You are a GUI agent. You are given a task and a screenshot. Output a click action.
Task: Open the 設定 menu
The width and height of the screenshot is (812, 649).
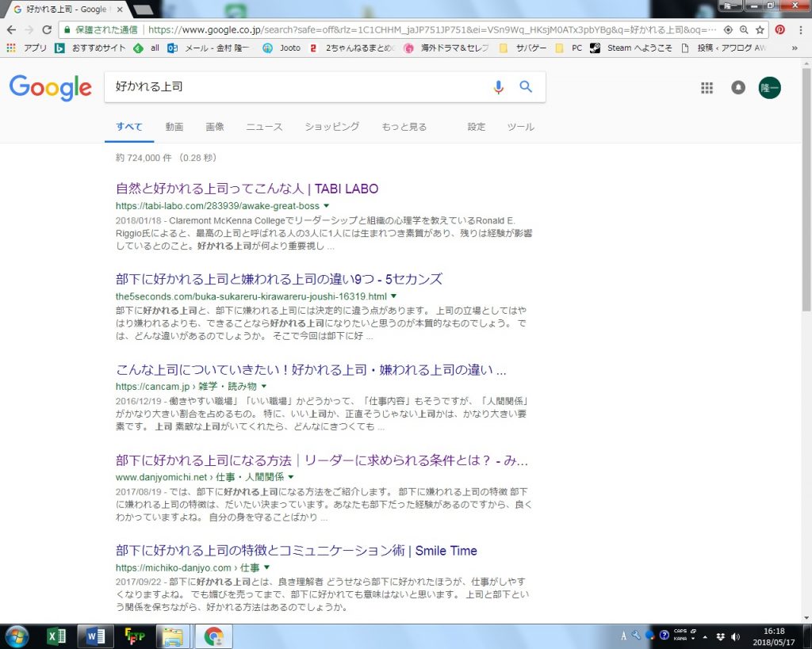477,127
